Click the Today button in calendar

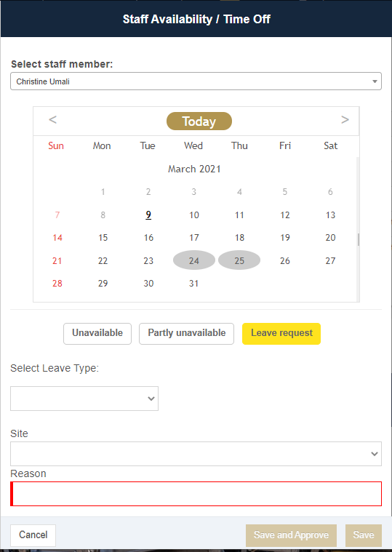(x=199, y=121)
